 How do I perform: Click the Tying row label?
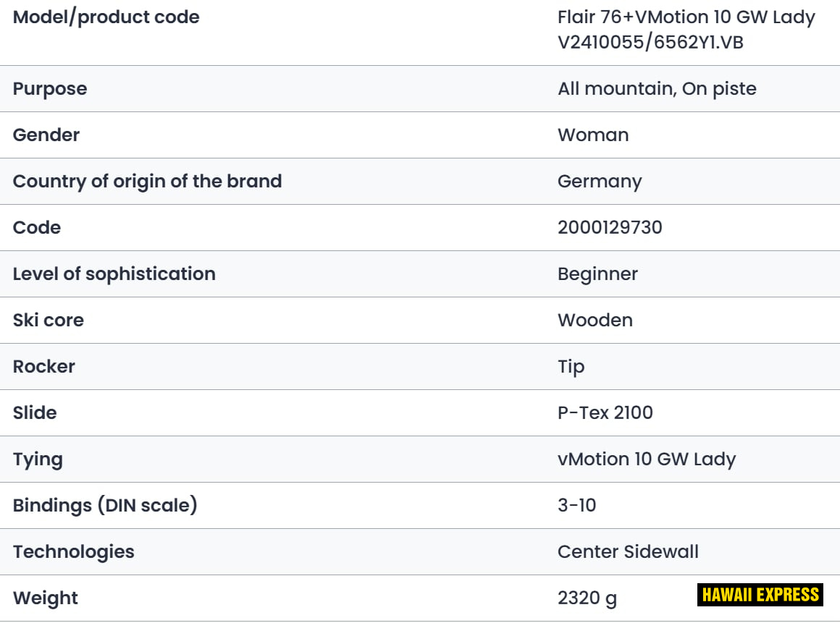pyautogui.click(x=38, y=459)
